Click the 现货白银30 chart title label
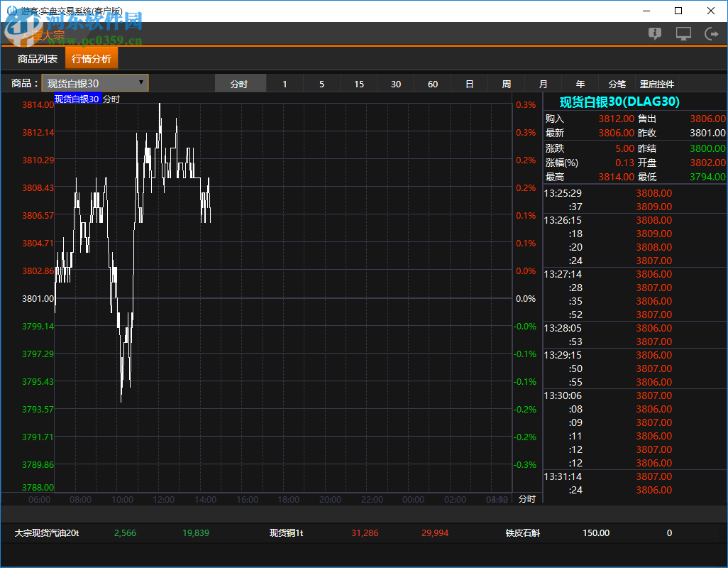Image resolution: width=728 pixels, height=568 pixels. [x=77, y=99]
